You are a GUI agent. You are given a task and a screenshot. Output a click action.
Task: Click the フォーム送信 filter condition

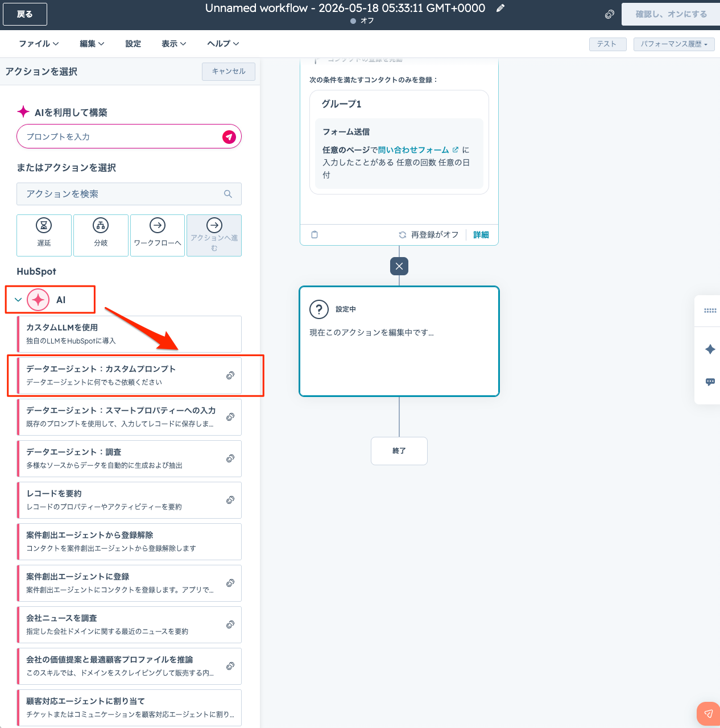(x=399, y=154)
